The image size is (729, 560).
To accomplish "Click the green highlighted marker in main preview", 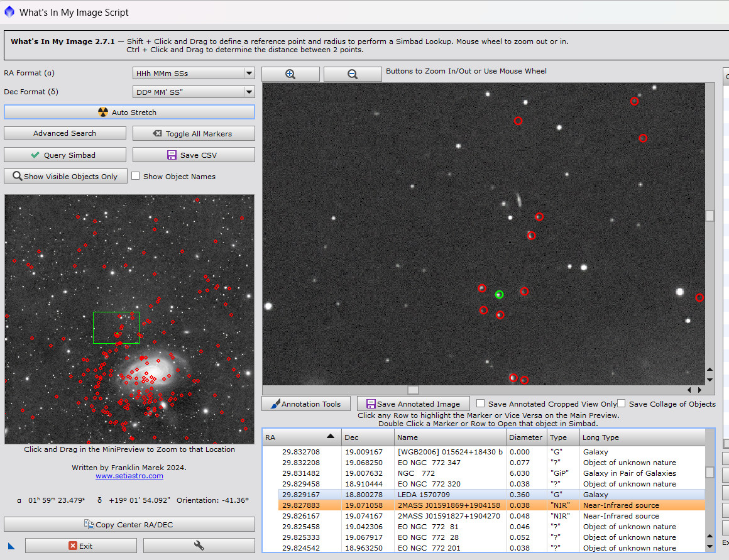I will pyautogui.click(x=499, y=294).
